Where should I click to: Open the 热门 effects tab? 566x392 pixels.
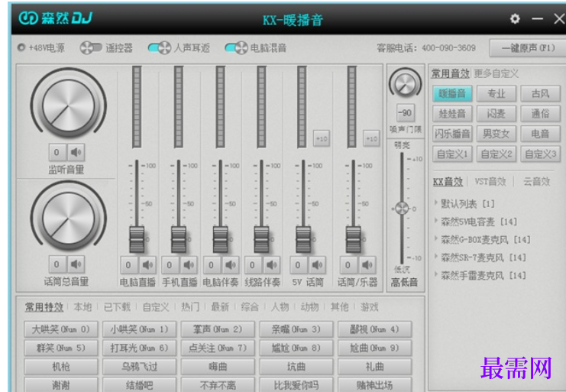click(x=190, y=307)
